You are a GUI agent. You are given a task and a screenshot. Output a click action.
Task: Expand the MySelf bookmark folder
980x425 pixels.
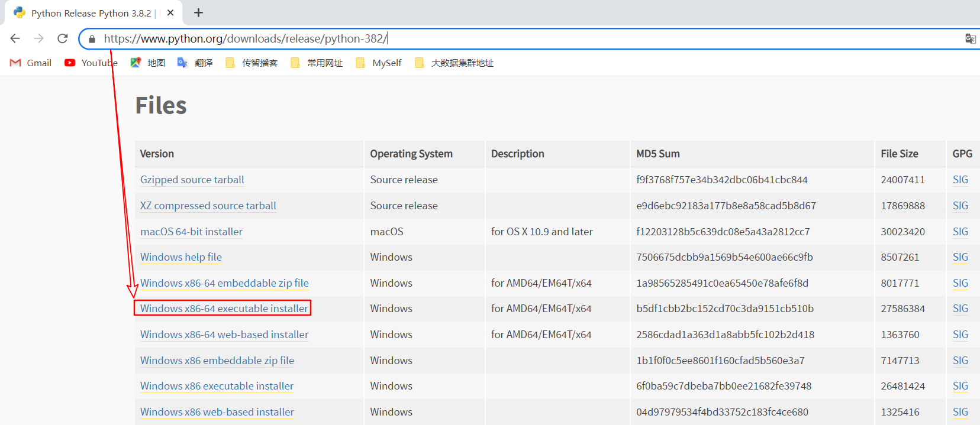point(379,63)
